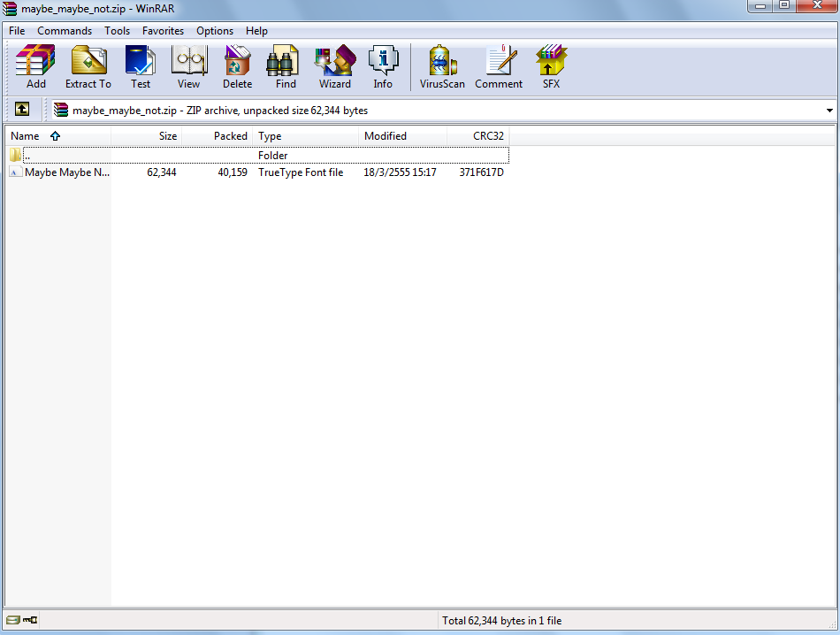Screen dimensions: 840x635
Task: Open the Favorites menu
Action: click(x=163, y=31)
